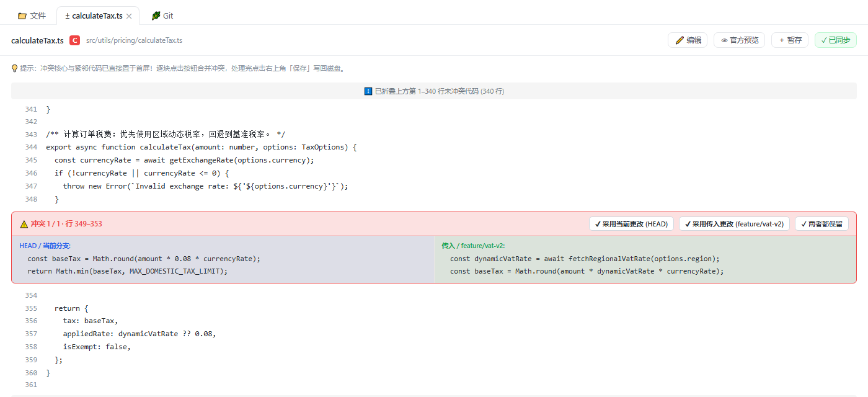Accept incoming change (feature/vat-v2)
Screen dimensions: 868x397
[734, 224]
